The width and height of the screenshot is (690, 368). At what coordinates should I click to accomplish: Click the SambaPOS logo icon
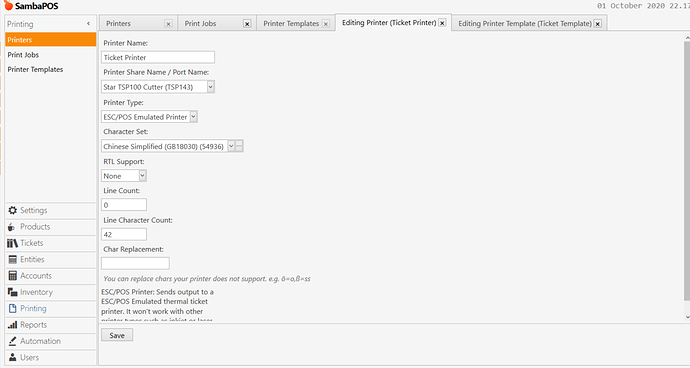(x=8, y=5)
